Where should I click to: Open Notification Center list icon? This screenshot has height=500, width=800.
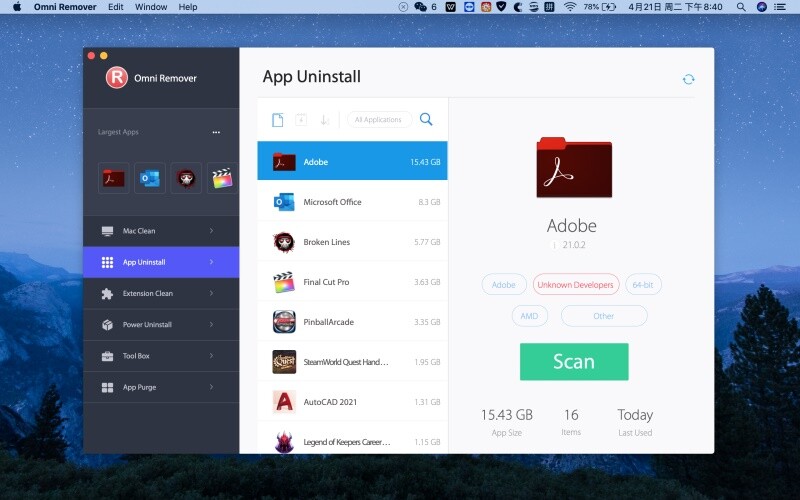pyautogui.click(x=780, y=7)
